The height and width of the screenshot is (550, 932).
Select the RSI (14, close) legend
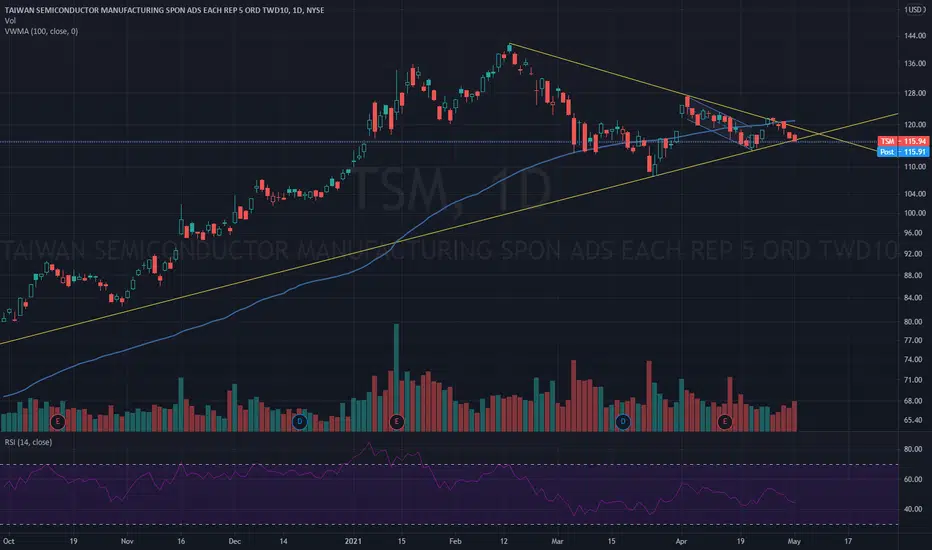click(x=28, y=442)
